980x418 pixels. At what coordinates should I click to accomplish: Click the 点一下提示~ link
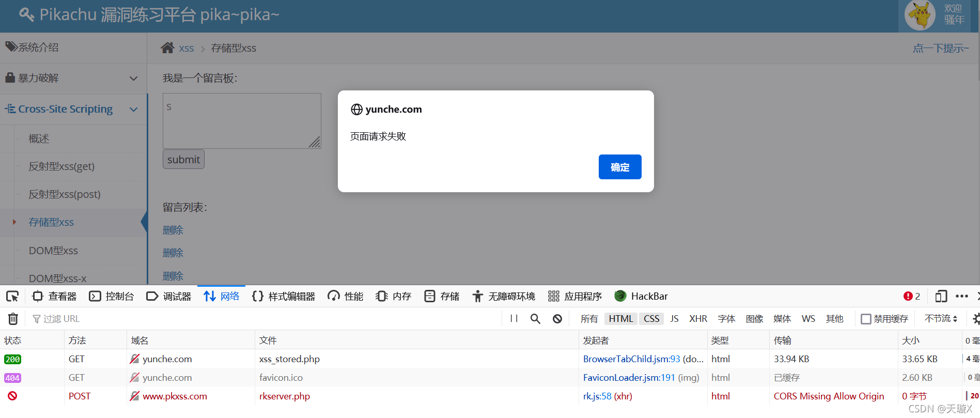pyautogui.click(x=941, y=48)
